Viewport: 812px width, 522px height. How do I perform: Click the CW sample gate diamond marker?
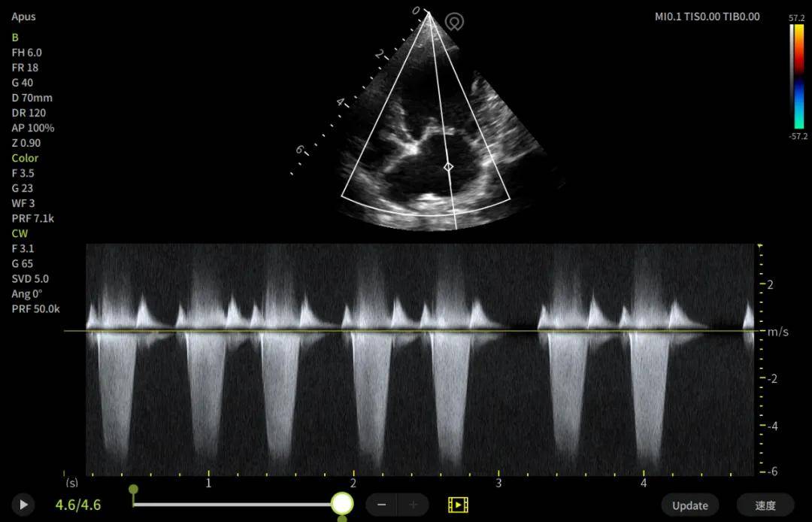pyautogui.click(x=448, y=167)
